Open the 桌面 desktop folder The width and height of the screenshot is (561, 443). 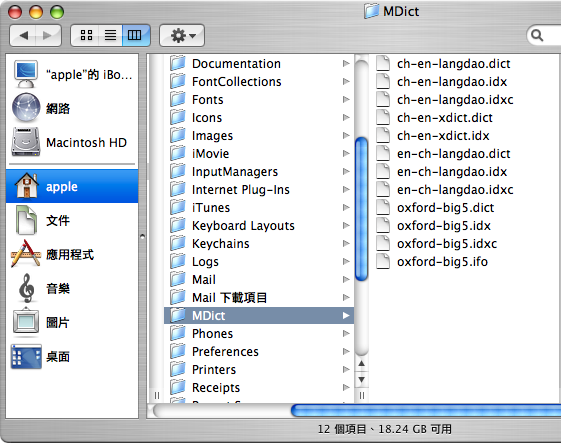72,356
